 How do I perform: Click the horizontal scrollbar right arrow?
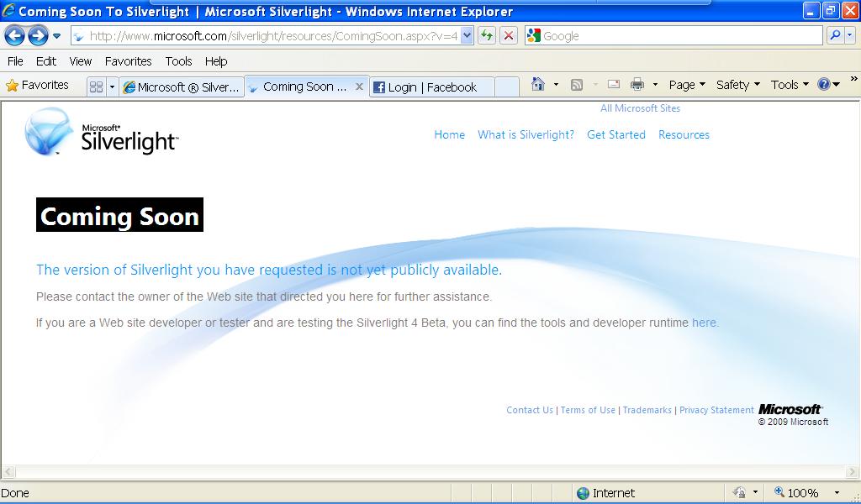tap(853, 471)
